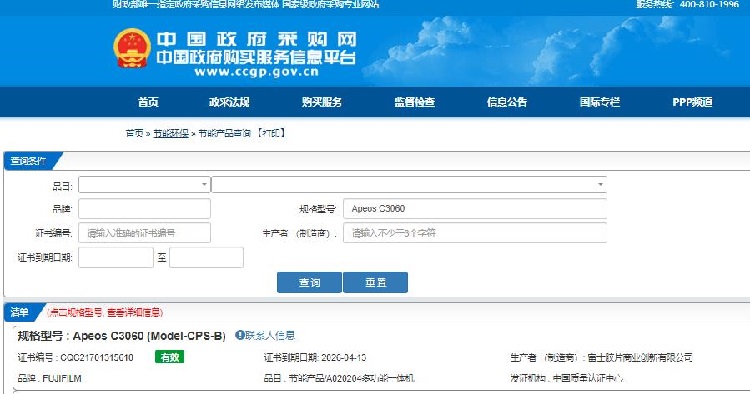Open the 节能环保 breadcrumb link
Viewport: 750px width, 394px height.
pos(171,133)
